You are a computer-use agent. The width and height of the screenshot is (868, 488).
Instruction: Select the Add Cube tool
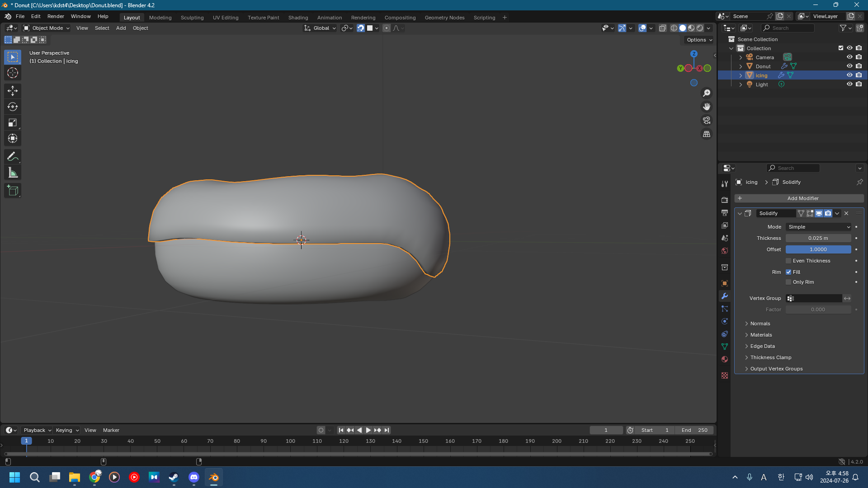pos(13,191)
